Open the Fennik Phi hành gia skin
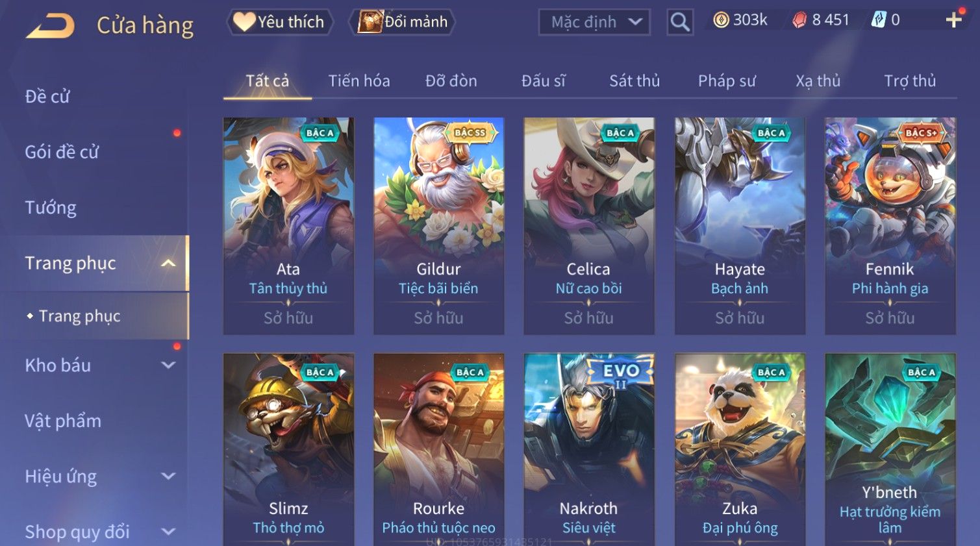The height and width of the screenshot is (546, 980). [890, 226]
